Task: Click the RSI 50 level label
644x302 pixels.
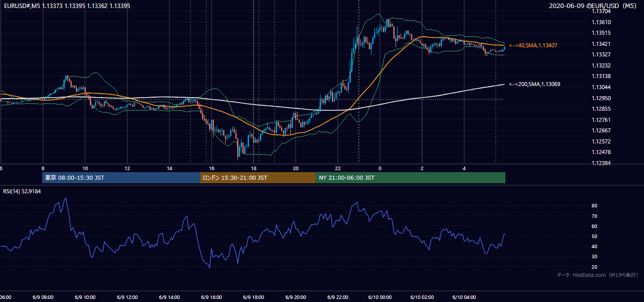Action: click(x=594, y=237)
